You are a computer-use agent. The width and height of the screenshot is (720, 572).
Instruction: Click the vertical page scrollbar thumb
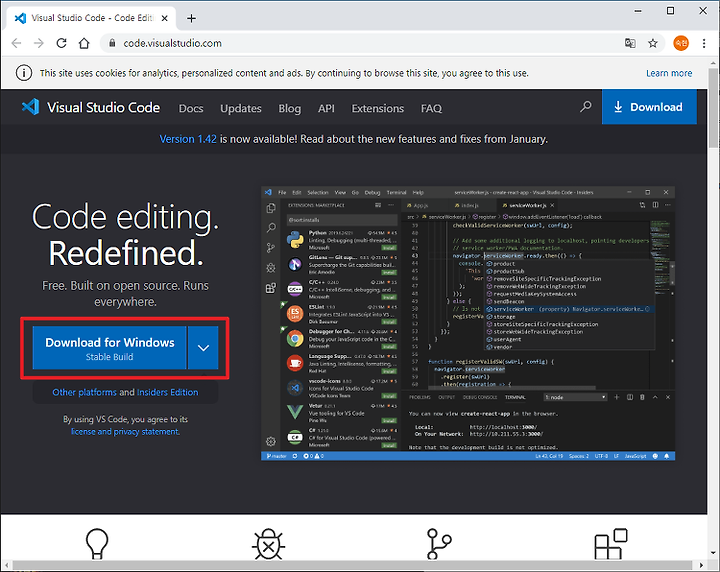click(x=713, y=107)
